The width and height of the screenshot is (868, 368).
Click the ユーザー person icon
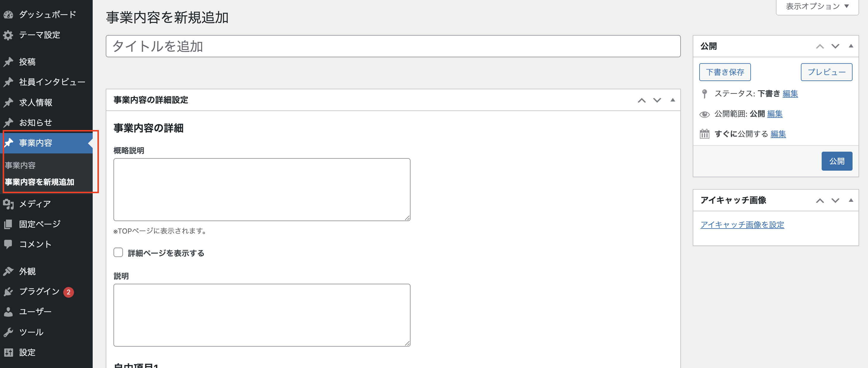point(8,312)
